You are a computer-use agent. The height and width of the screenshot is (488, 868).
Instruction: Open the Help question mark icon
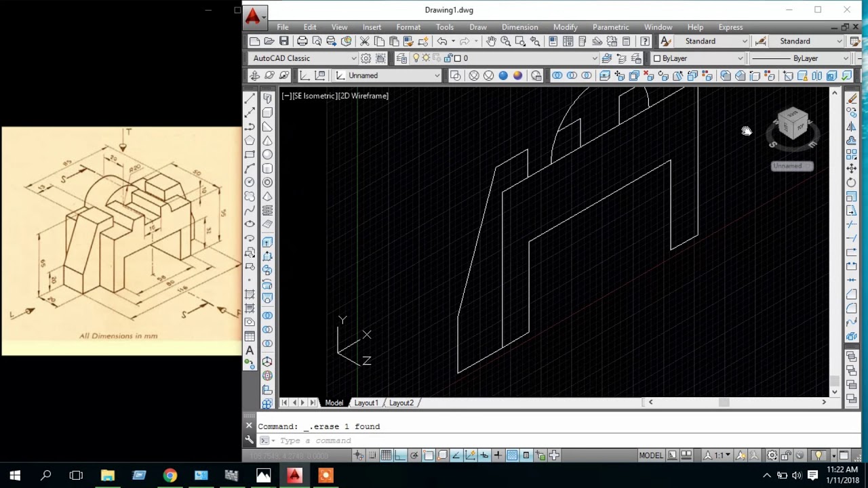645,41
